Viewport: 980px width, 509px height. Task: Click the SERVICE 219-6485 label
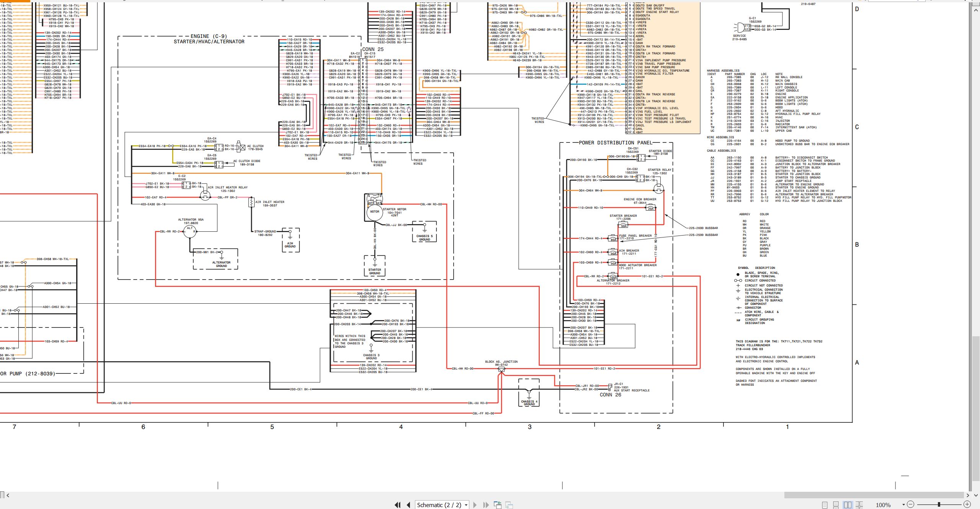pos(740,38)
